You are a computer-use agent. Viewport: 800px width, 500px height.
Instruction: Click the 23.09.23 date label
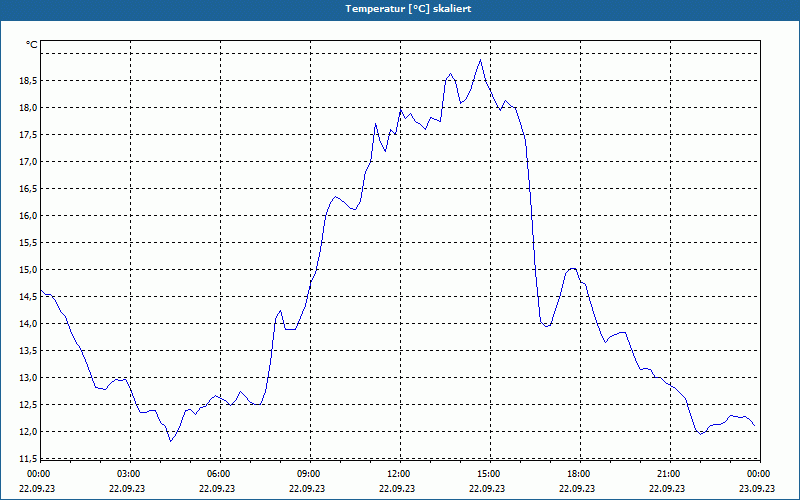(x=757, y=488)
